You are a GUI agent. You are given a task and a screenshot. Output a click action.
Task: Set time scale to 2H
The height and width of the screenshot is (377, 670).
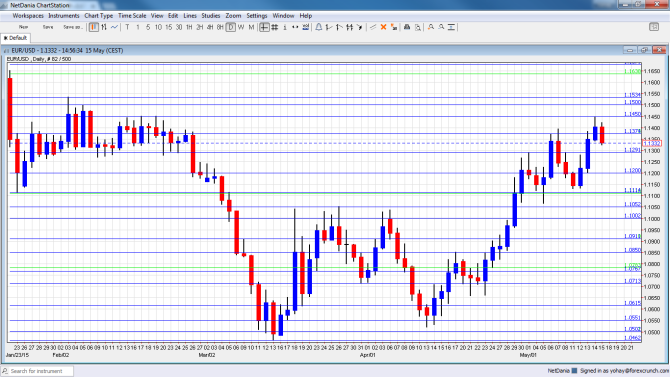tap(200, 27)
